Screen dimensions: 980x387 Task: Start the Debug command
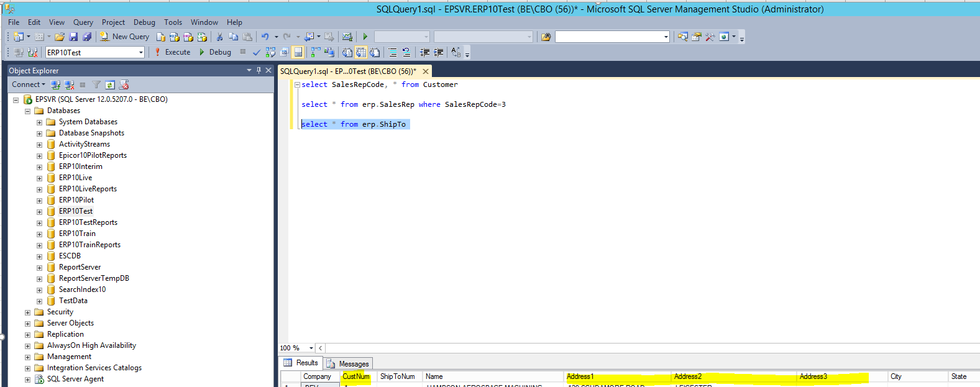[x=215, y=52]
